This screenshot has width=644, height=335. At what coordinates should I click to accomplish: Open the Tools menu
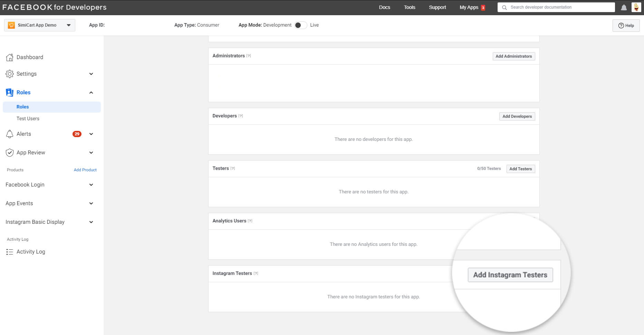tap(410, 7)
